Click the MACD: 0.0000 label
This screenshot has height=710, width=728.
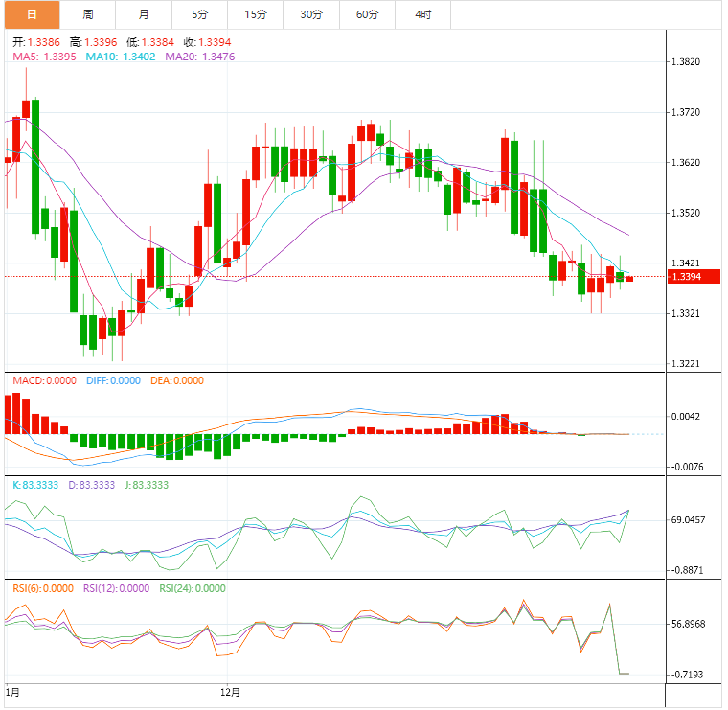[x=44, y=380]
